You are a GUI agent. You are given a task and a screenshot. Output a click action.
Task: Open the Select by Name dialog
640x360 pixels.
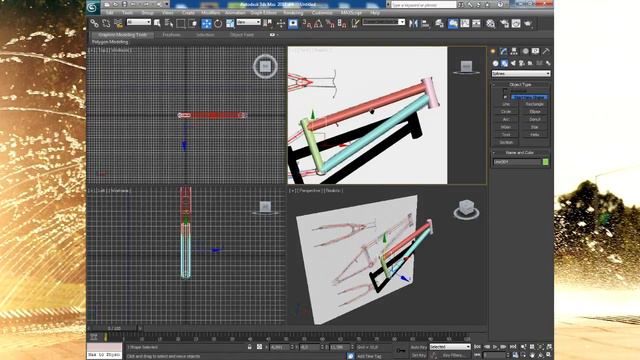pyautogui.click(x=169, y=23)
